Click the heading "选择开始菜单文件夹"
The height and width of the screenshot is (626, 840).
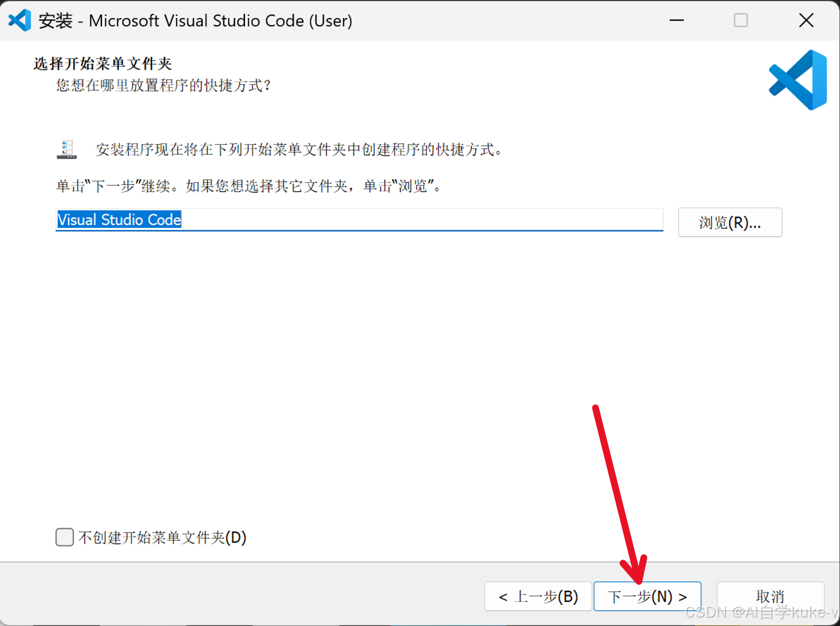[x=103, y=63]
